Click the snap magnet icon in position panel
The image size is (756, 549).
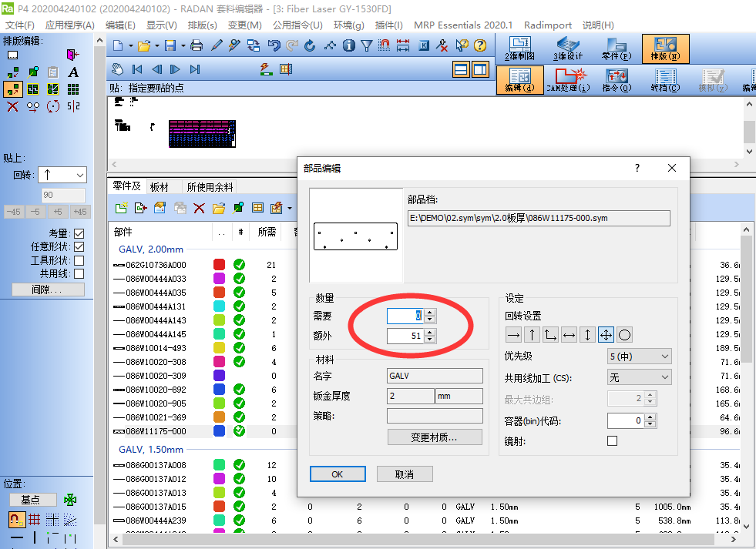[x=16, y=520]
